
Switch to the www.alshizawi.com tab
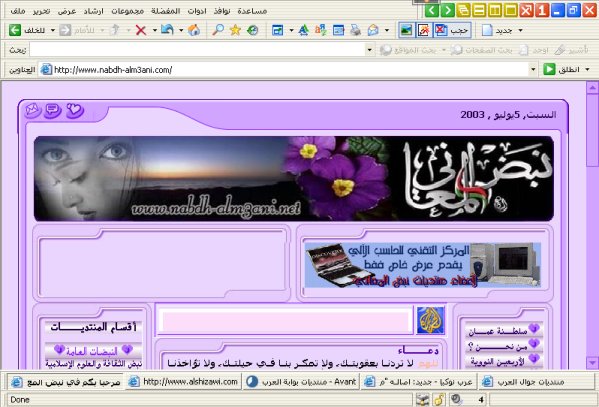click(183, 381)
